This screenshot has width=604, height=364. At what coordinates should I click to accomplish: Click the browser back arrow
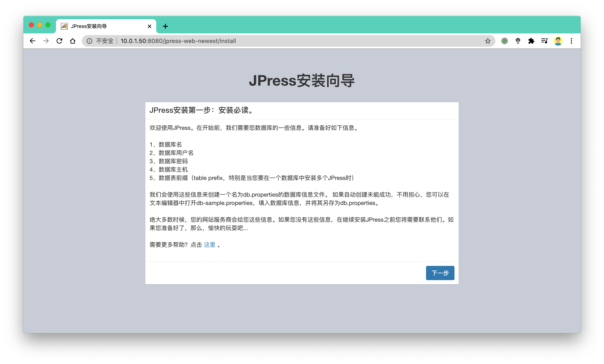pyautogui.click(x=32, y=41)
